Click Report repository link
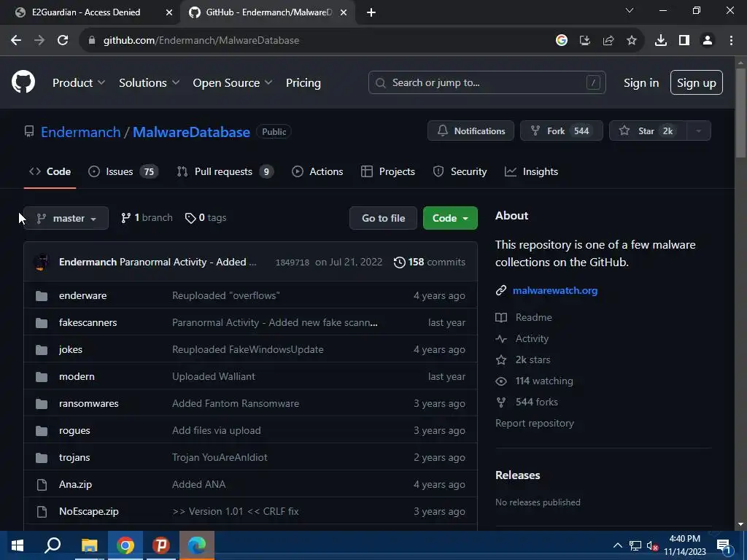 pyautogui.click(x=535, y=423)
